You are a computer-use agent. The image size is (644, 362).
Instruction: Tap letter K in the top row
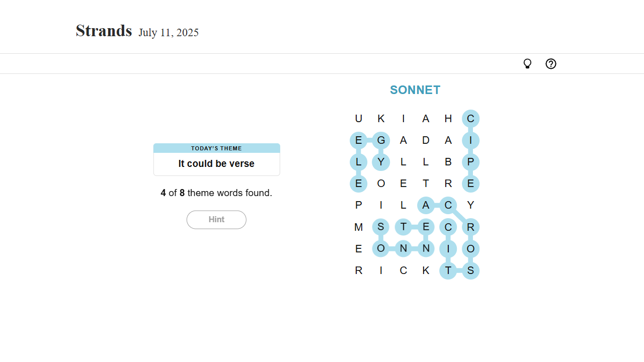tap(381, 119)
